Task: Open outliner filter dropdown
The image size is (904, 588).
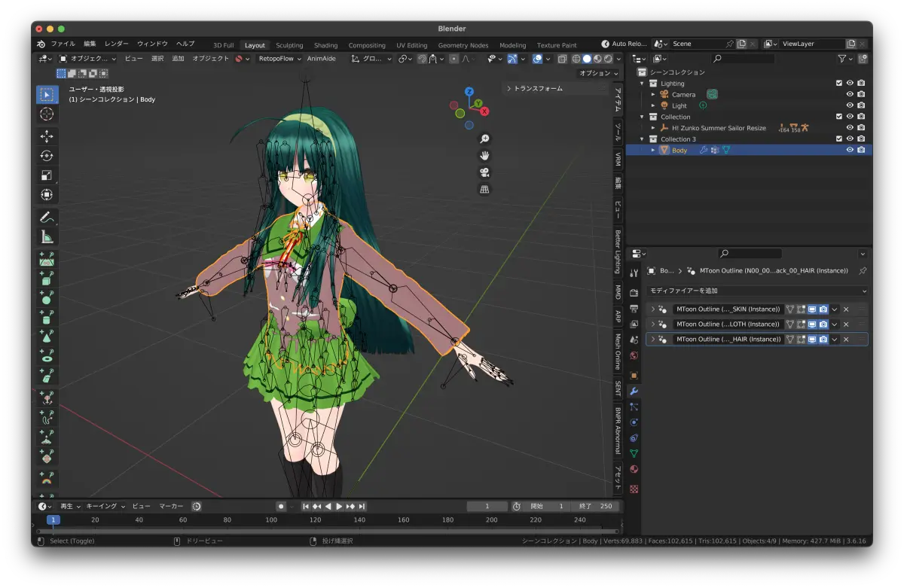Action: [x=845, y=58]
